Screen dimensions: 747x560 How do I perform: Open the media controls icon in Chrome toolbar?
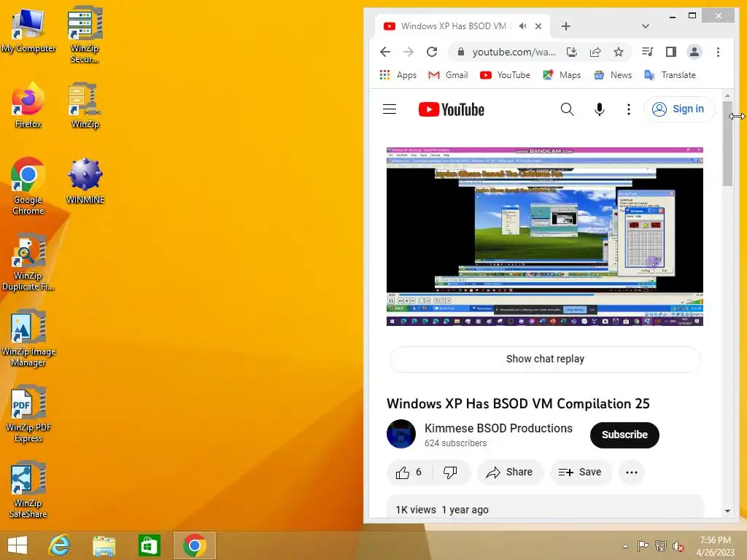point(648,52)
